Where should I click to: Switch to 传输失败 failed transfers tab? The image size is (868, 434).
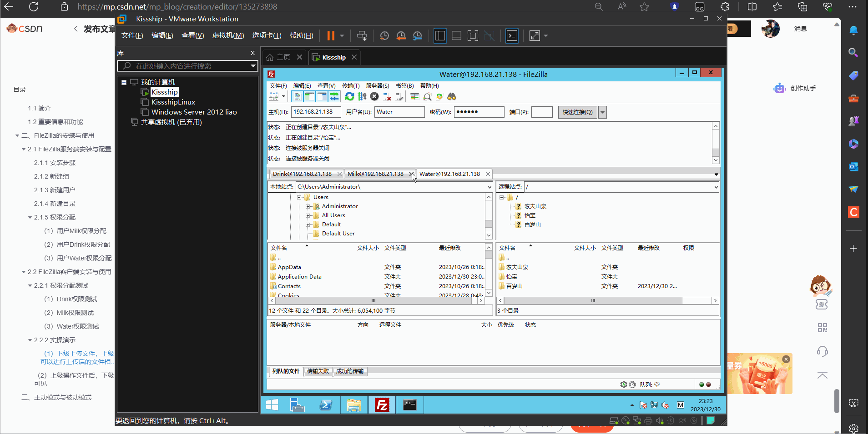[x=318, y=371]
